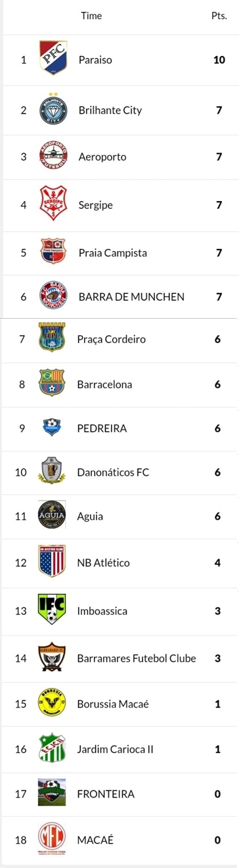Select the Barracelona striped shield
Screen dimensions: 239x868
point(52,384)
